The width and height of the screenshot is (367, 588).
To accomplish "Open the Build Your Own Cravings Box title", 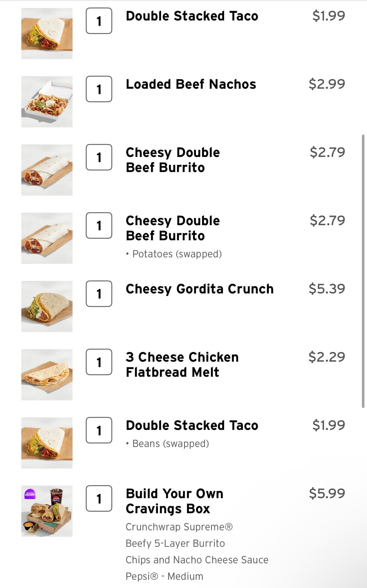I will pos(174,501).
